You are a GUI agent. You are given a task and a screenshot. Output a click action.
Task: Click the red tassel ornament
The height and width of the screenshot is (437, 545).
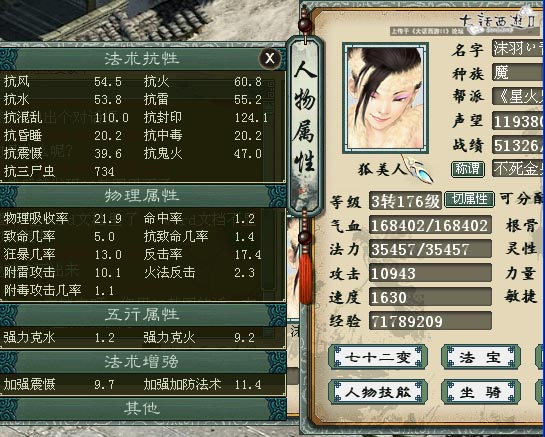tap(306, 278)
